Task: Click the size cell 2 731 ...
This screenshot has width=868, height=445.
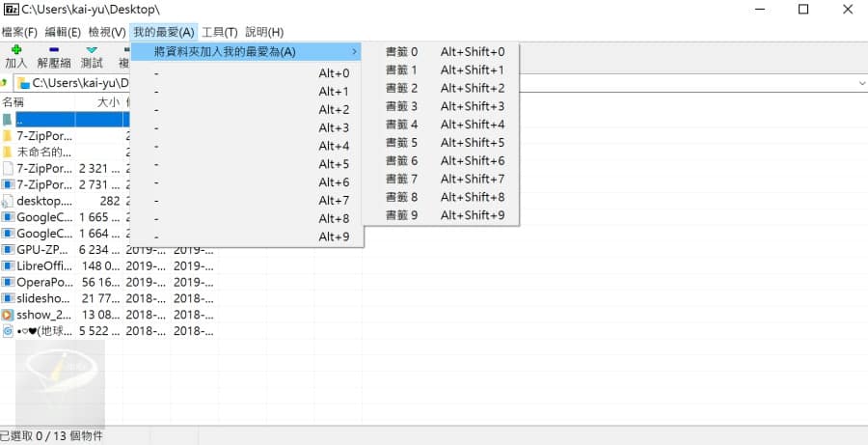Action: coord(99,184)
